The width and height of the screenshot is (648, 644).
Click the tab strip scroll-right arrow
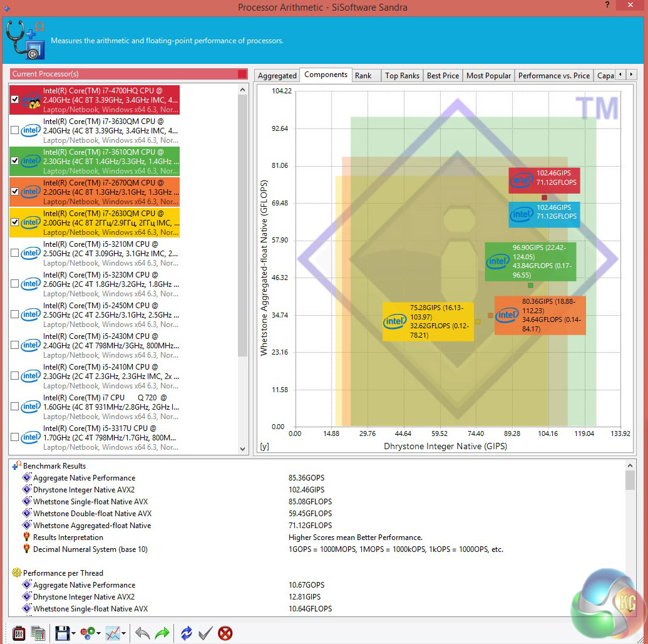631,75
